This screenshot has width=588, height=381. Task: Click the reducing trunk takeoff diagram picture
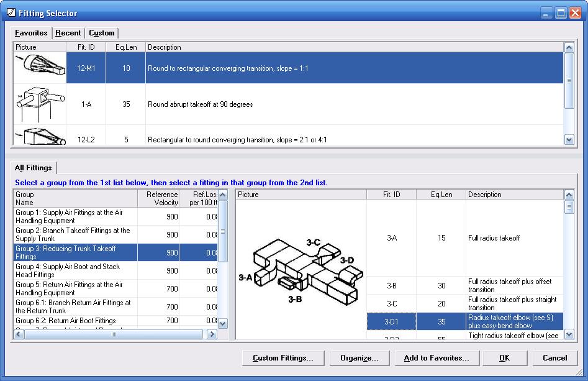click(x=301, y=270)
